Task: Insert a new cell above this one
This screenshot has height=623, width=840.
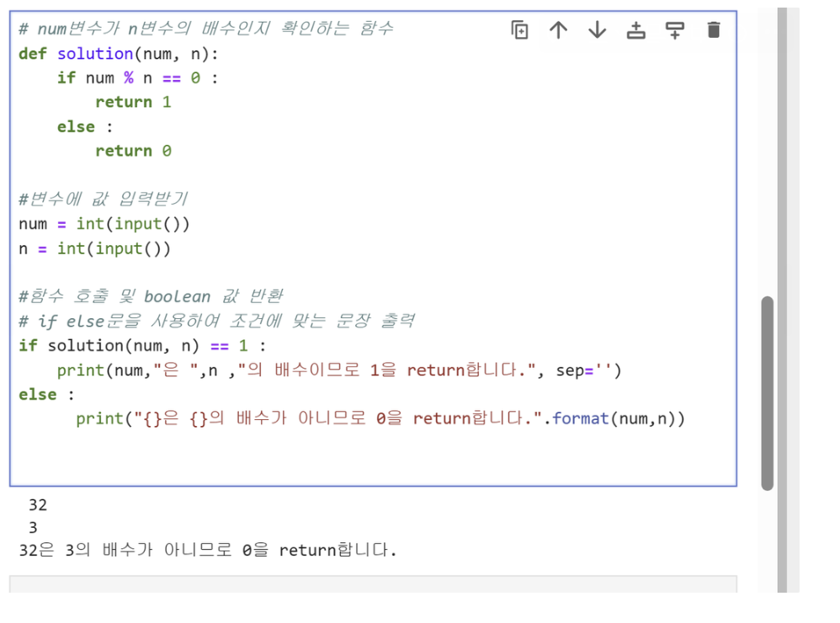Action: [x=636, y=30]
